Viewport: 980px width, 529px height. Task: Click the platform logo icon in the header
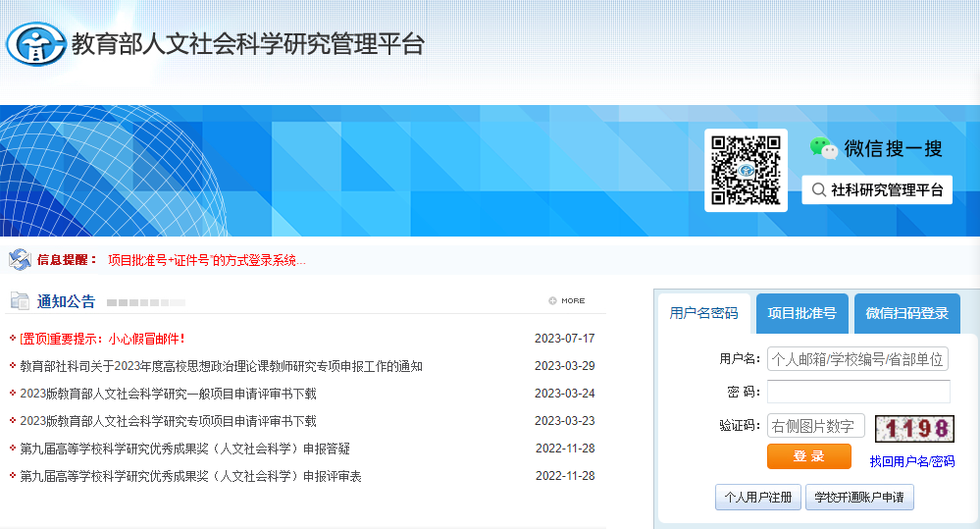pyautogui.click(x=36, y=44)
